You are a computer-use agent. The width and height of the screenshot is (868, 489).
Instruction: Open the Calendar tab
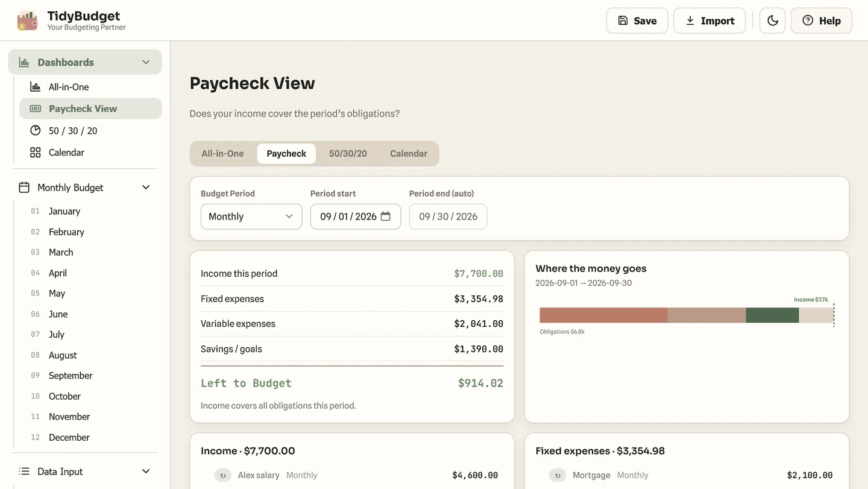click(x=409, y=154)
